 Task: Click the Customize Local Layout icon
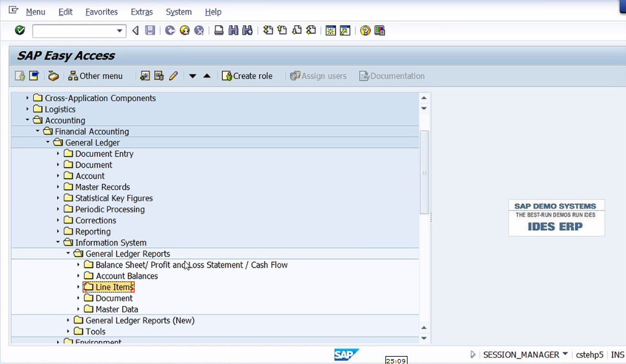point(380,30)
